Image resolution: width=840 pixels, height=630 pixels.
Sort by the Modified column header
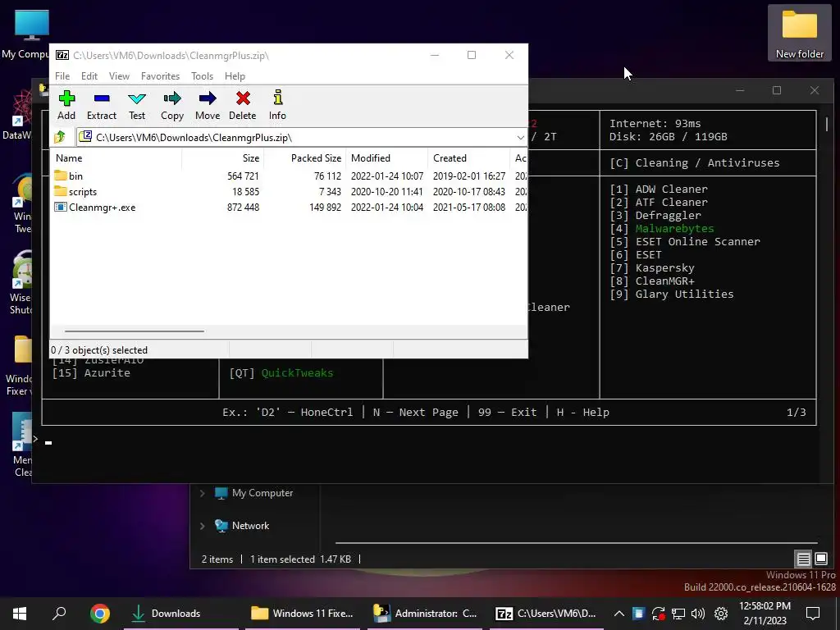tap(387, 158)
